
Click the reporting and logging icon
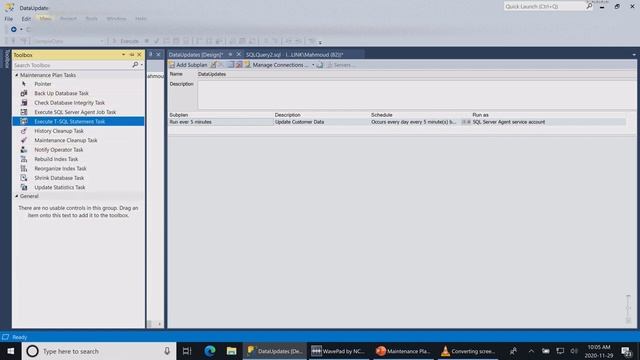320,65
